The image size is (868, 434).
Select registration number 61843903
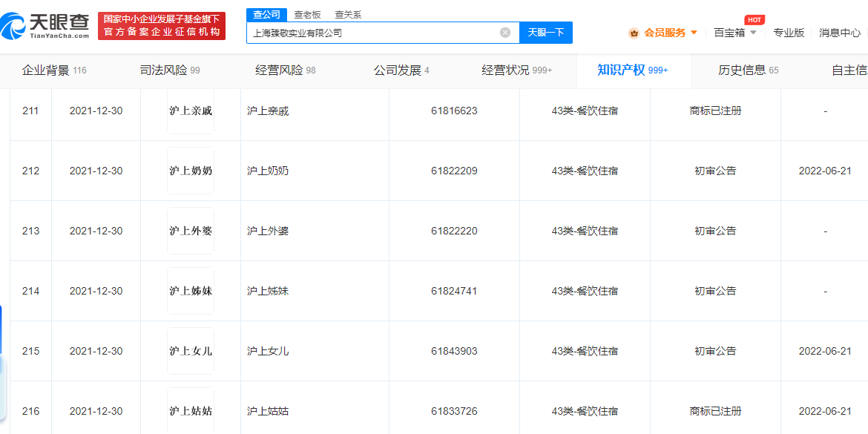[454, 351]
